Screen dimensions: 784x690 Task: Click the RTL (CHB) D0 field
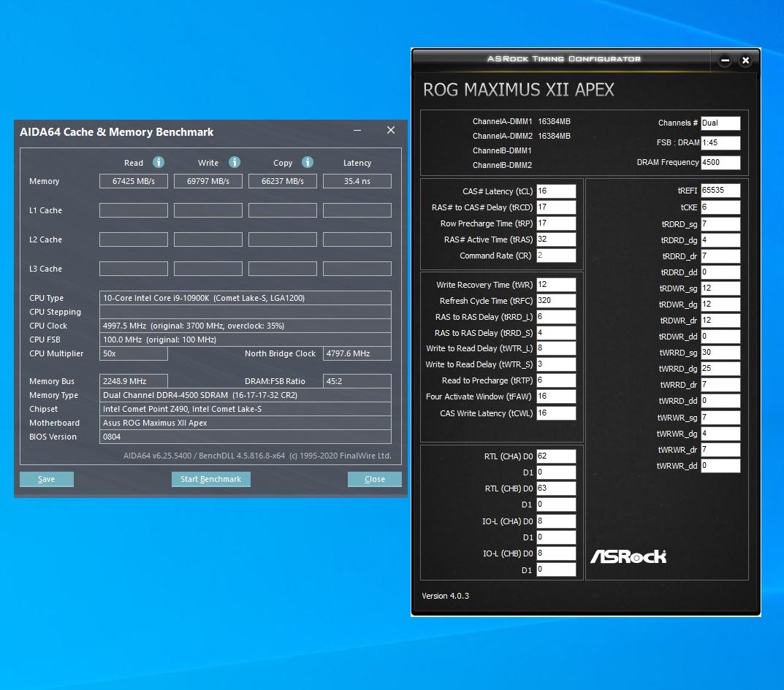pos(556,488)
